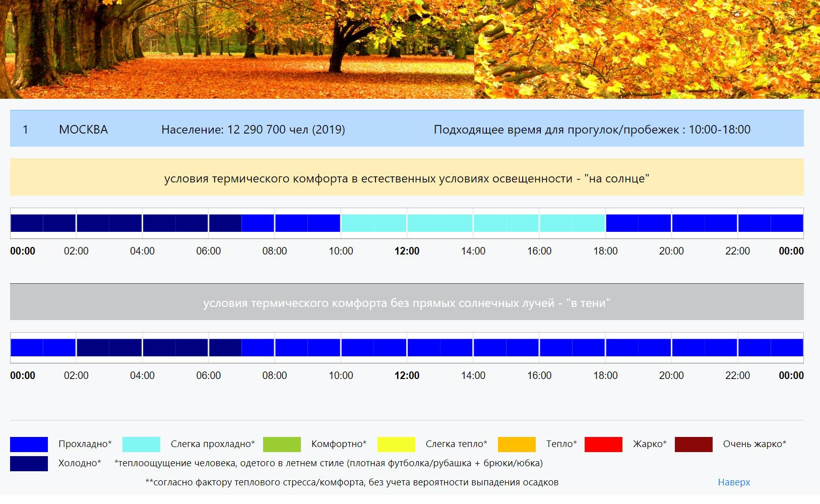Viewport: 820px width, 504px height.
Task: Click the 18:00–19:00 blue segment in sun timeline
Action: (622, 223)
